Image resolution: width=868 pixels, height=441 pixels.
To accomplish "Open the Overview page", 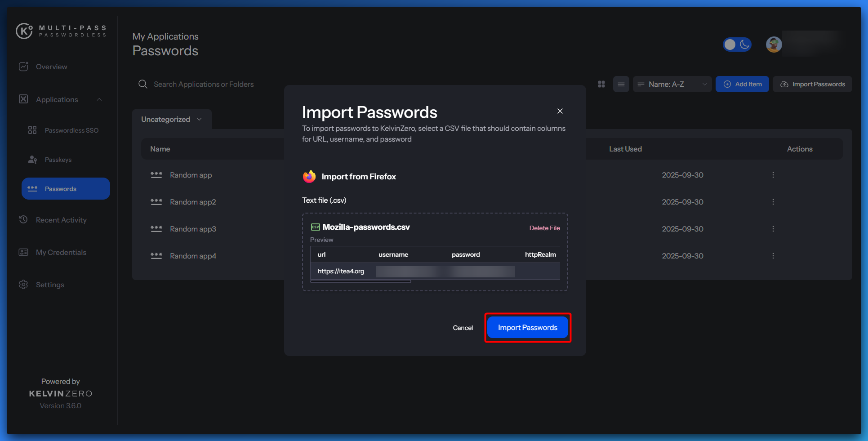I will click(51, 67).
